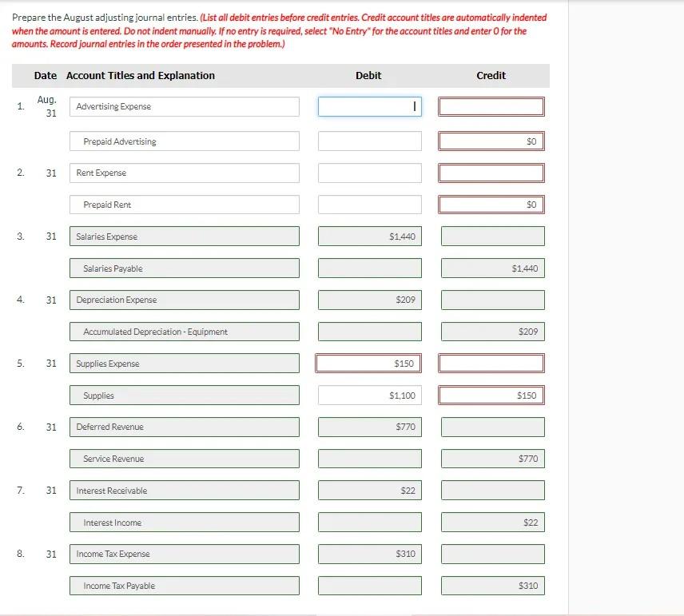
Task: Click the Deferred Revenue debit field showing $770
Action: [369, 427]
